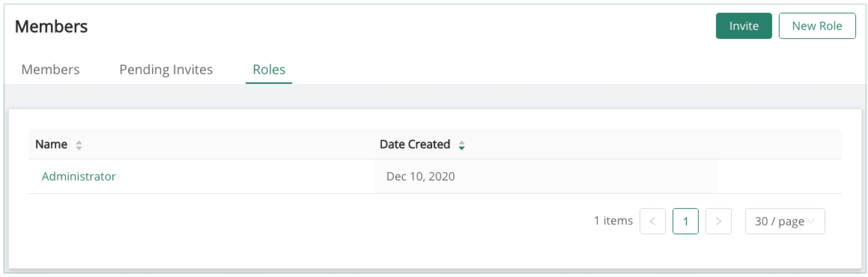Click Name column descending sort caret
Viewport: 868px width, 277px height.
coord(79,148)
